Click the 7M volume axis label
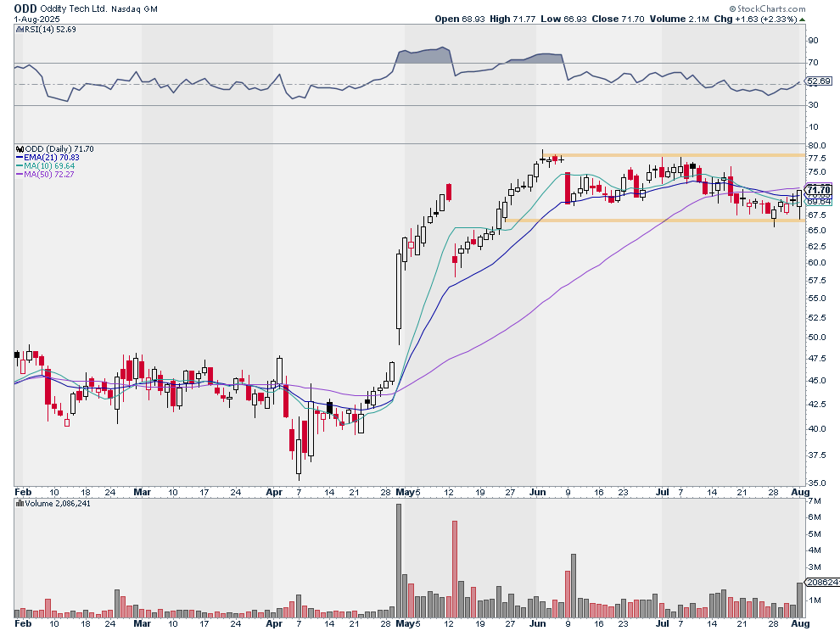The height and width of the screenshot is (631, 840). click(x=815, y=501)
